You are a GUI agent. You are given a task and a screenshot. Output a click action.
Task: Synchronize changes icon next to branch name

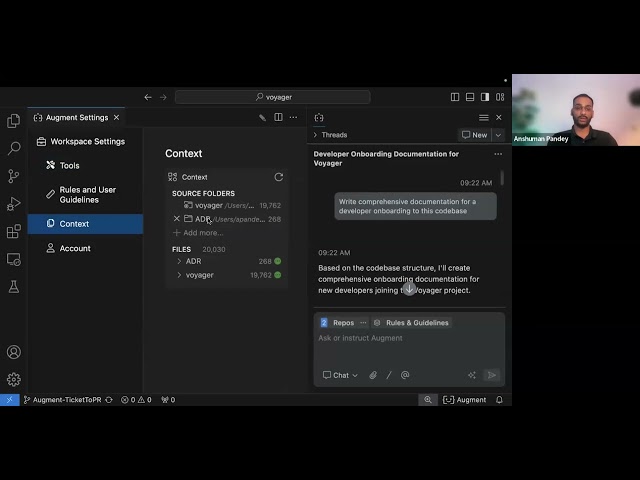click(109, 400)
